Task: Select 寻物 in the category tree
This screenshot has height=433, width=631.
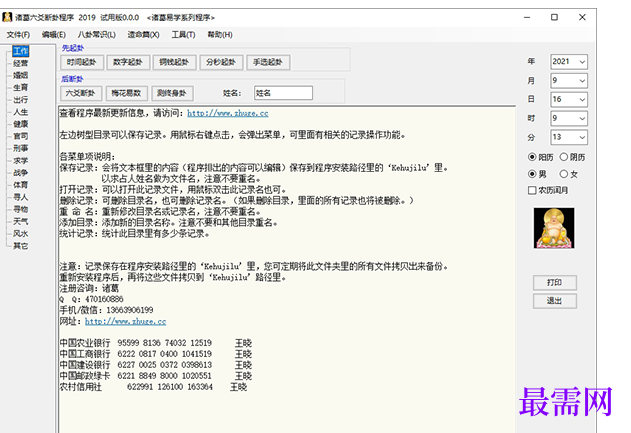Action: point(21,209)
